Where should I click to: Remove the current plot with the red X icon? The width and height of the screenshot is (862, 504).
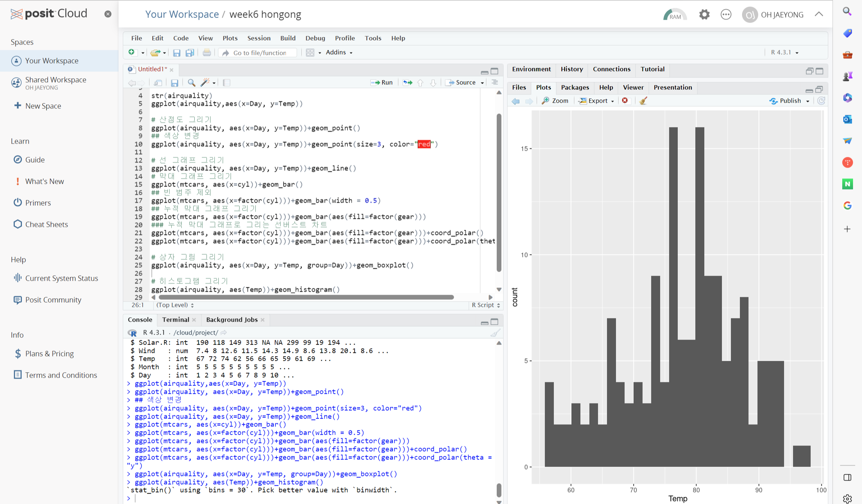click(x=625, y=101)
